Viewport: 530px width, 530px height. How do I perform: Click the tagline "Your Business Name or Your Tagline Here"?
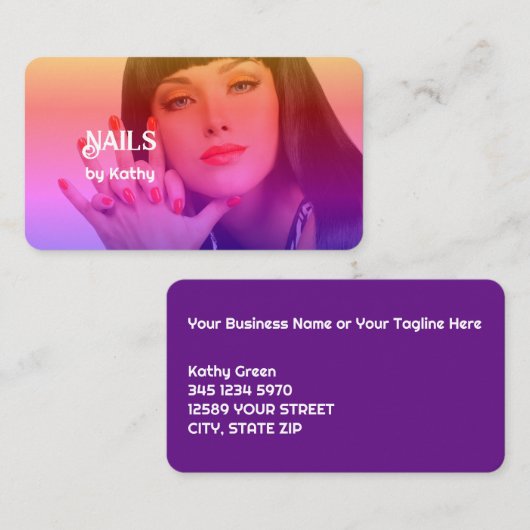(x=334, y=324)
